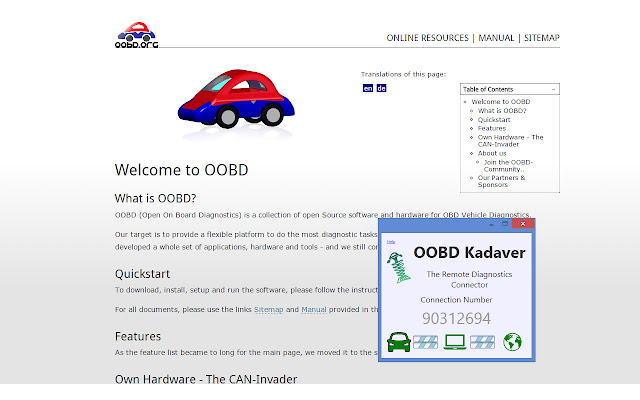Jump to What is OOBD? in contents
Viewport: 640px width, 400px height.
coord(502,111)
